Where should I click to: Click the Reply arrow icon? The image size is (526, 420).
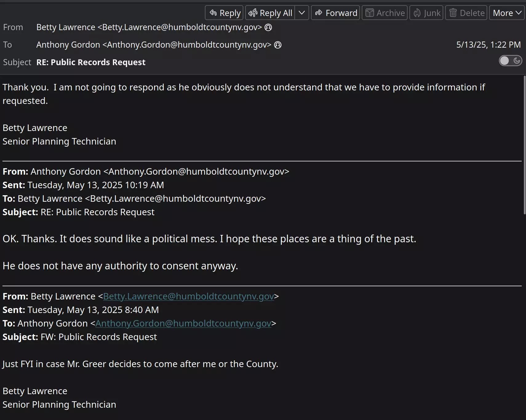[213, 13]
